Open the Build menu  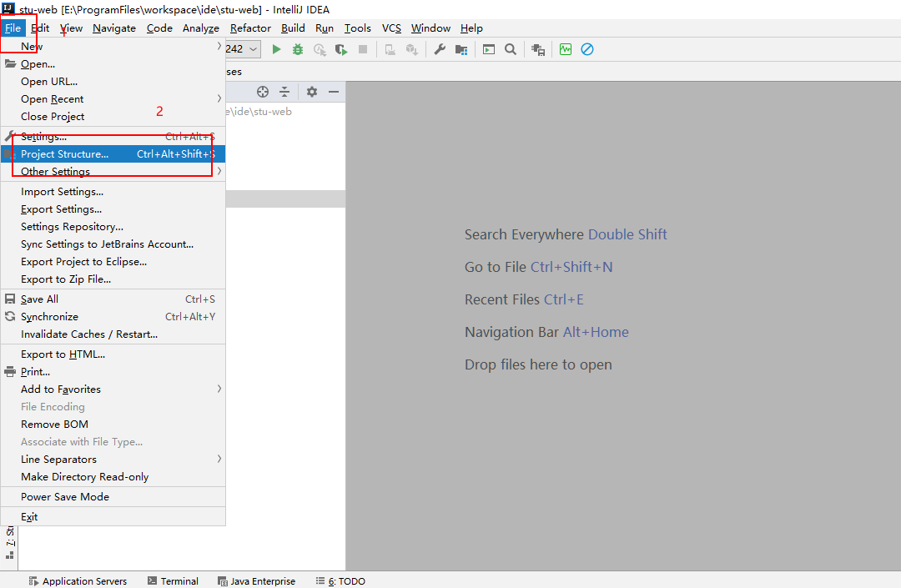293,28
